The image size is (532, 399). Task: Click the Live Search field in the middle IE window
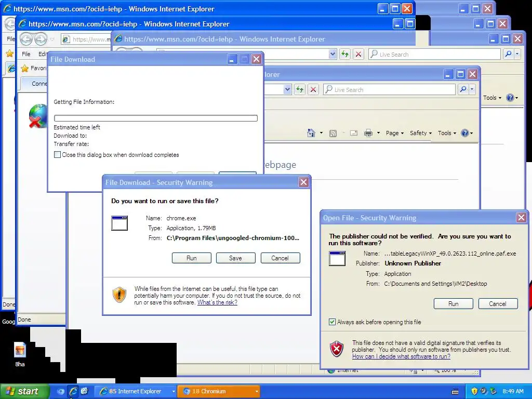click(434, 54)
